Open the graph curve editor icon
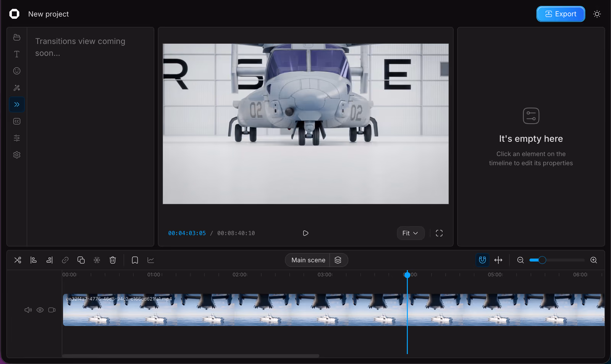The height and width of the screenshot is (364, 611). tap(151, 260)
